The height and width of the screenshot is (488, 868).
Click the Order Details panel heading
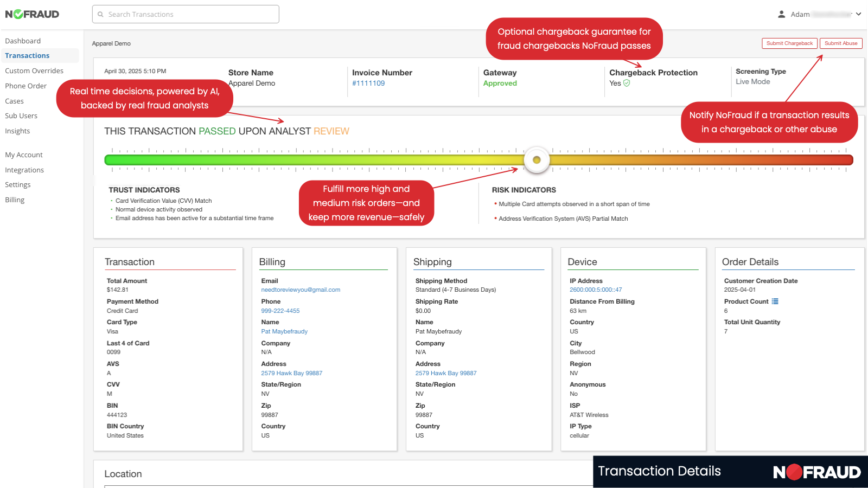tap(750, 262)
